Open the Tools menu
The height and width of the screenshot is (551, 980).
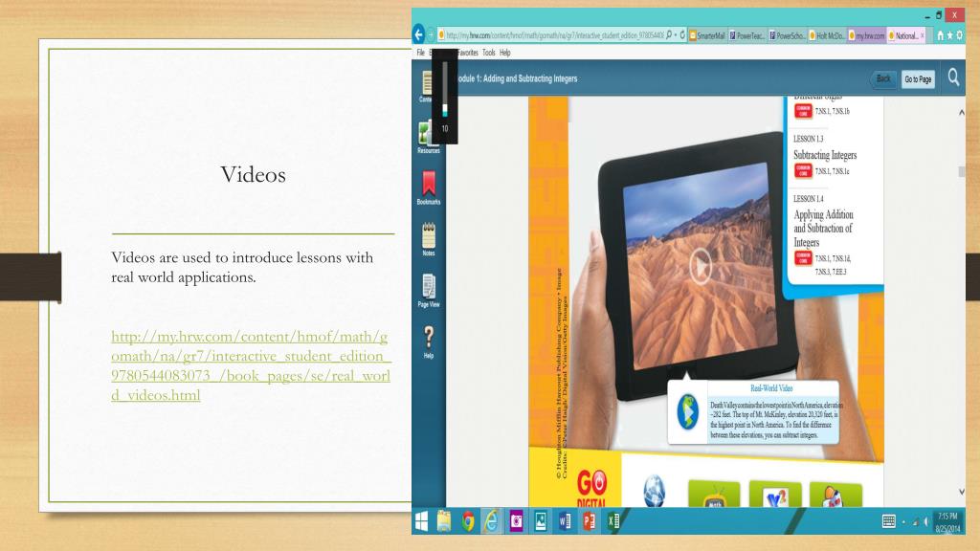point(489,54)
